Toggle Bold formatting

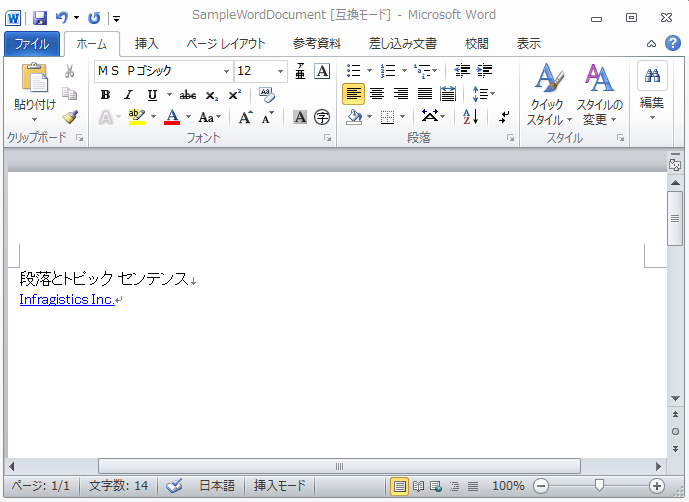[105, 95]
